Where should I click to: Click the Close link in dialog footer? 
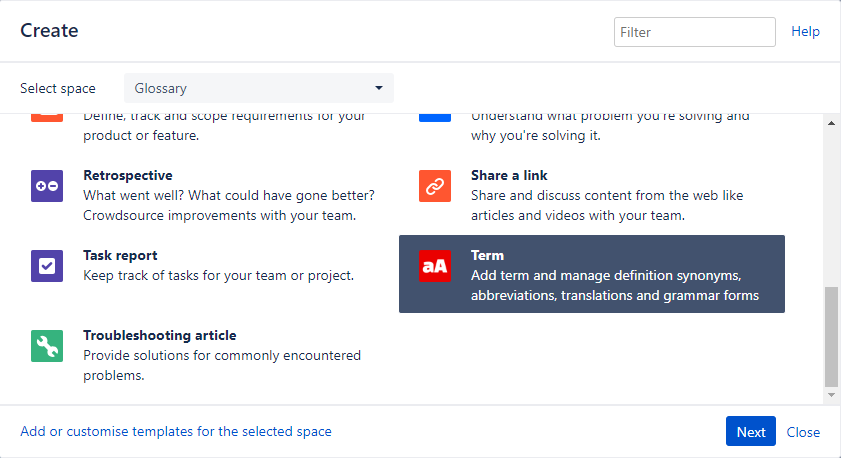803,432
